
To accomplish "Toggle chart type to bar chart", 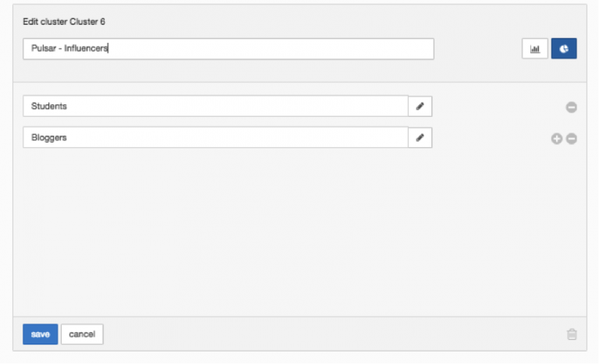I will point(535,49).
